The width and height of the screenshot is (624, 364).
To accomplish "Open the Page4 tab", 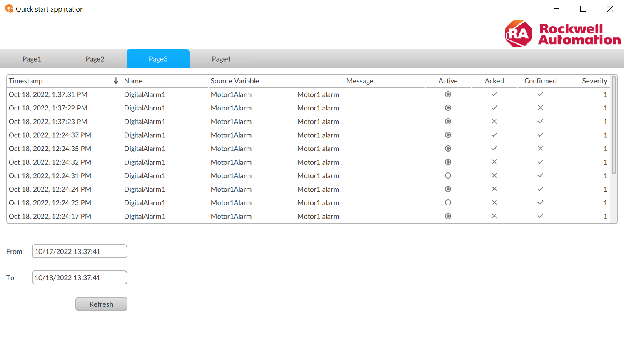I will tap(221, 59).
